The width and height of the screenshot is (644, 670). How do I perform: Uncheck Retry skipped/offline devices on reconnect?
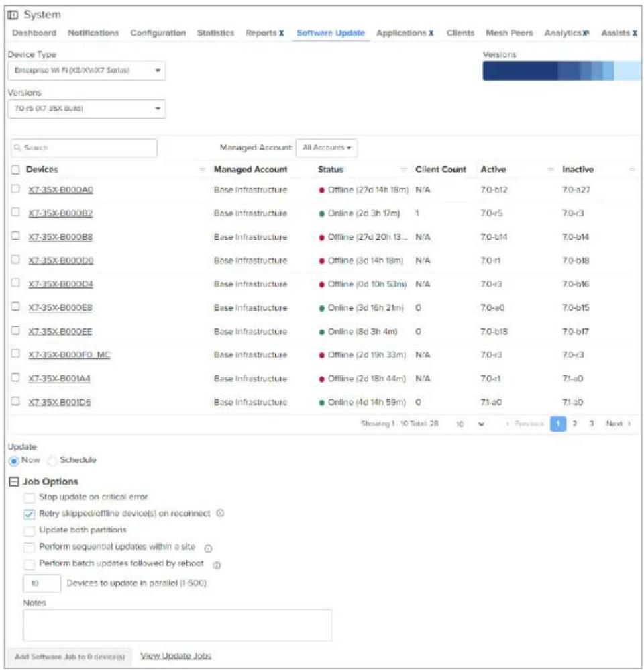29,514
